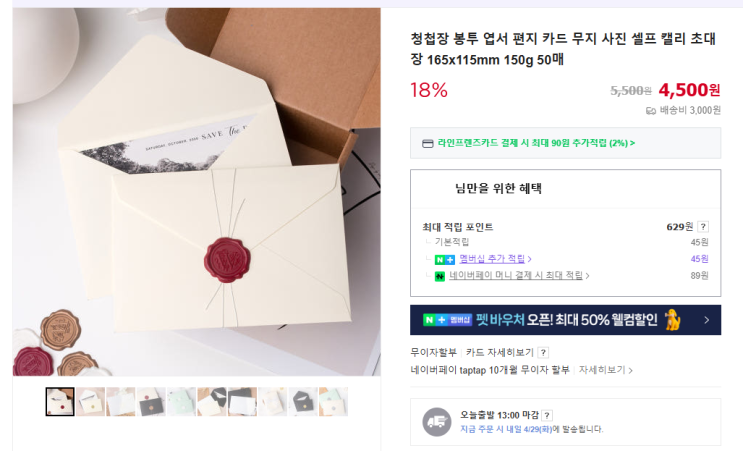Click the delivery truck circle icon

(x=436, y=422)
